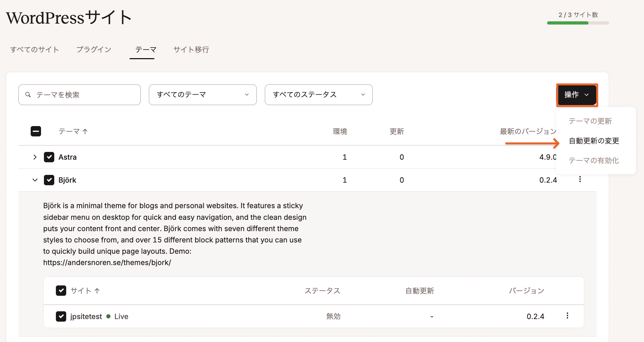Click the 環境 column header
Screen dimensions: 644x342
tap(340, 132)
